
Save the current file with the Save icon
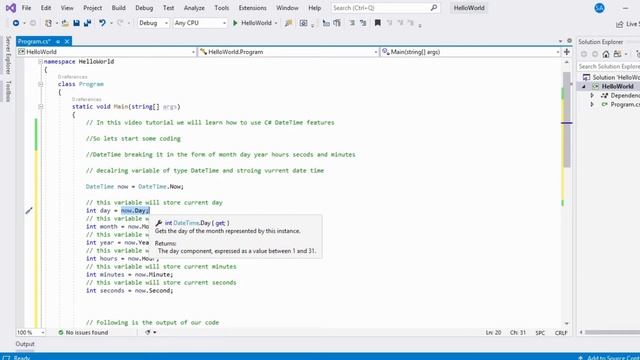(x=76, y=23)
